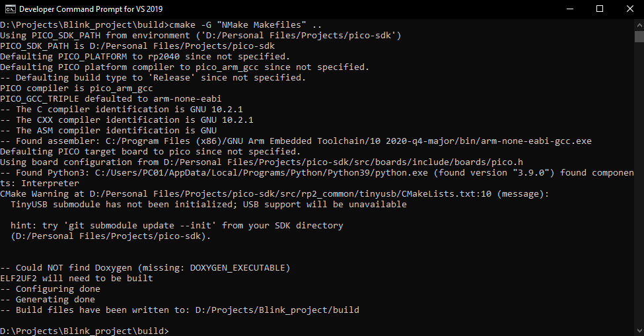Click the "Build files have been written to" line
Viewport: 644px width, 336px height.
click(x=180, y=310)
